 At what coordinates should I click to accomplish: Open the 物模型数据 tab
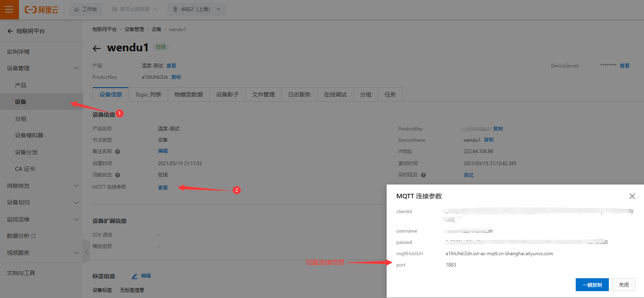[188, 94]
